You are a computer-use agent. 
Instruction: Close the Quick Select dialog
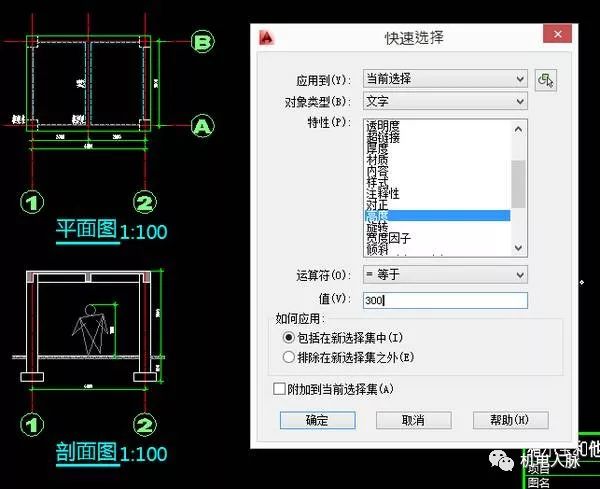553,38
